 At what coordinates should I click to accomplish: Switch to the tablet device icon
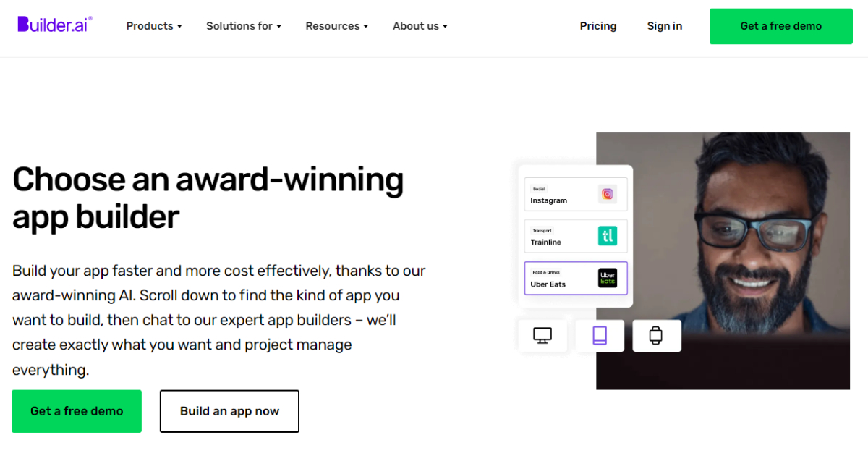[600, 336]
